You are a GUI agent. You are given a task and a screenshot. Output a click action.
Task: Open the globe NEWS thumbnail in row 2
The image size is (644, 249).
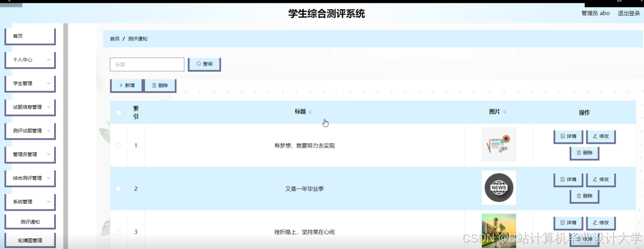499,188
